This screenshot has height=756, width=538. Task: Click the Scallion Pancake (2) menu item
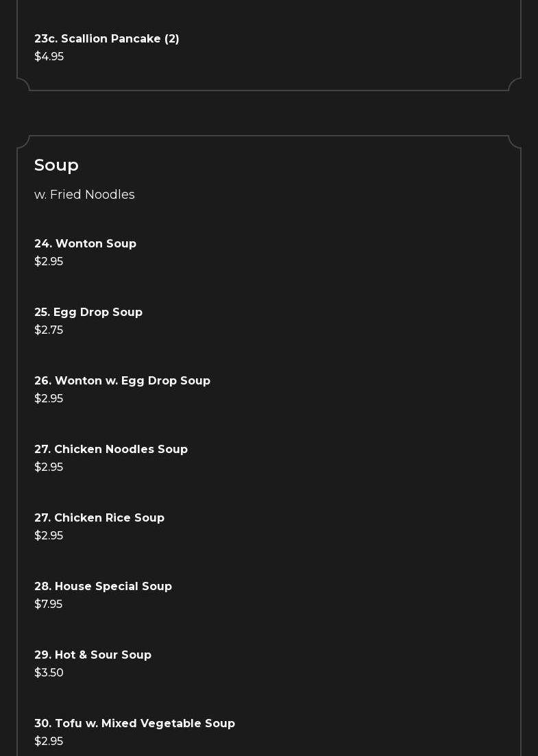click(106, 39)
